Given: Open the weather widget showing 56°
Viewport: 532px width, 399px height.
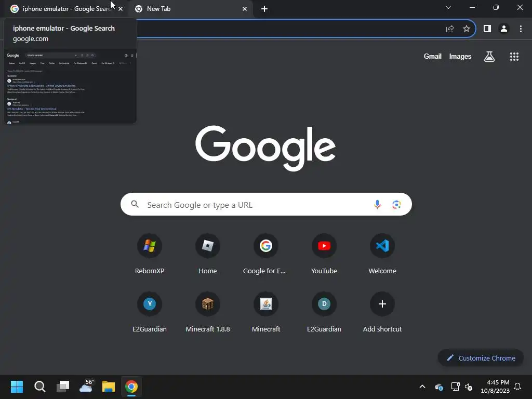Looking at the screenshot, I should pyautogui.click(x=86, y=386).
